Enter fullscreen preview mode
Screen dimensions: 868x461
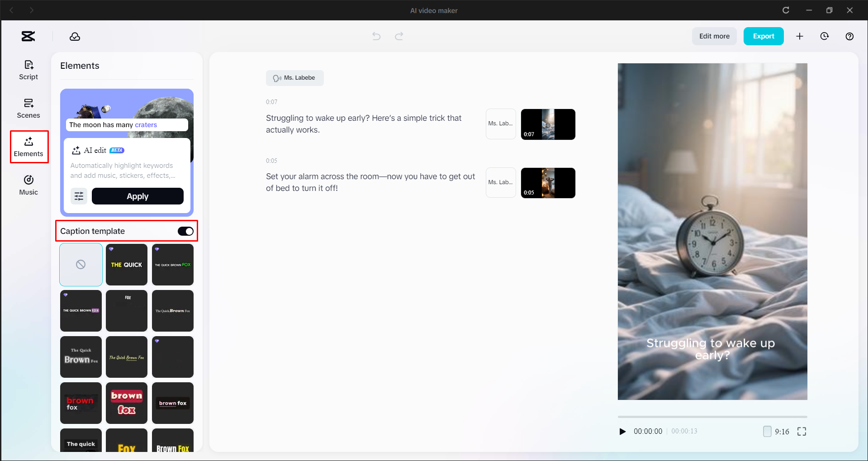point(801,431)
